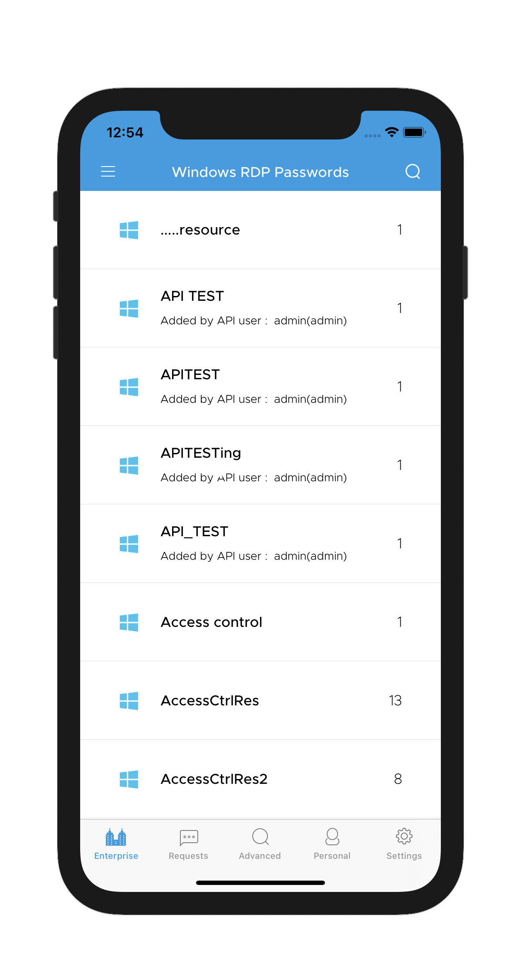
Task: Open the Access control resource
Action: pyautogui.click(x=260, y=622)
